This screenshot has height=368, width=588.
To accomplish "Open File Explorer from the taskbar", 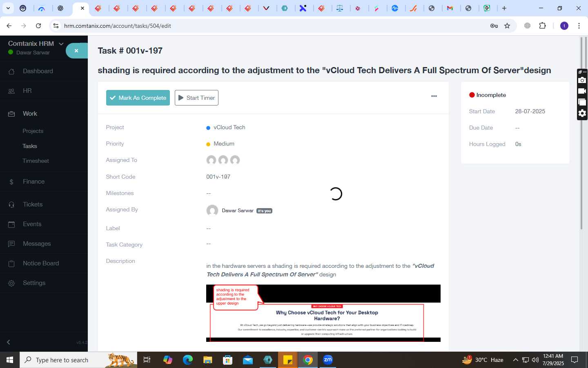I will [208, 360].
